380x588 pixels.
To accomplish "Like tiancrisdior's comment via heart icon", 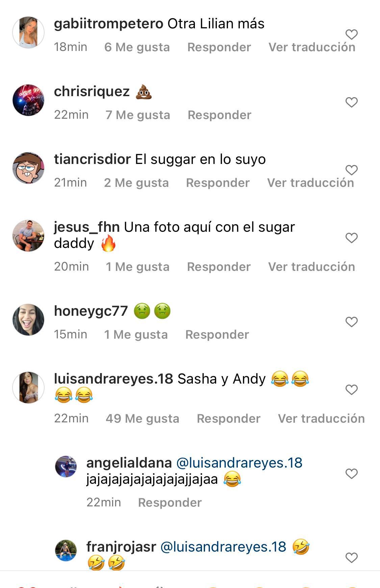I will pos(352,170).
